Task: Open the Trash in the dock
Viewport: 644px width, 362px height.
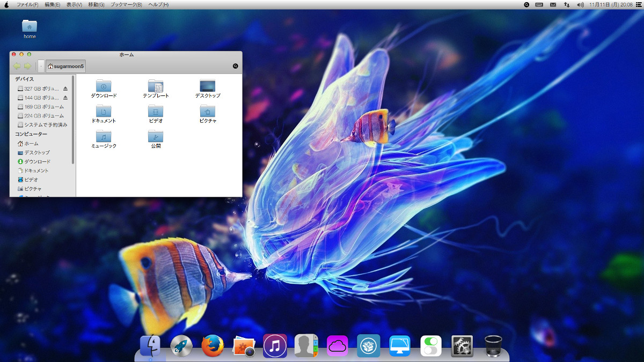Action: coord(493,346)
